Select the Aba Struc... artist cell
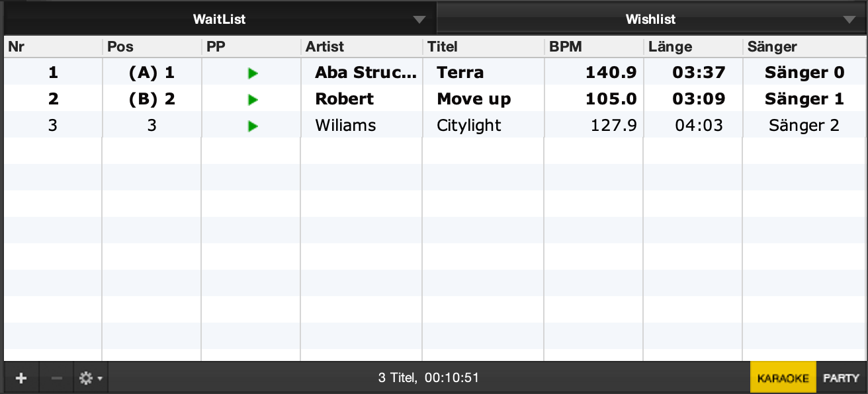This screenshot has width=868, height=394. pos(366,73)
